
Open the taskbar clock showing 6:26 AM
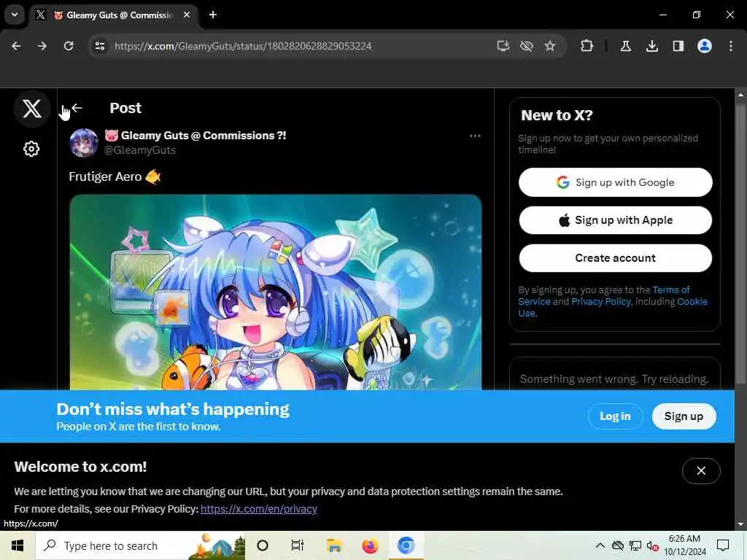[x=684, y=545]
